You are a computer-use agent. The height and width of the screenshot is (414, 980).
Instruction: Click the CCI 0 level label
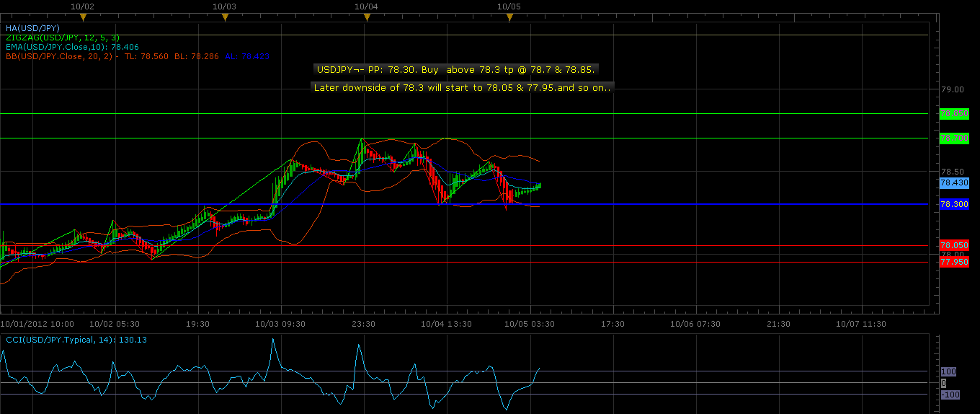tap(944, 383)
